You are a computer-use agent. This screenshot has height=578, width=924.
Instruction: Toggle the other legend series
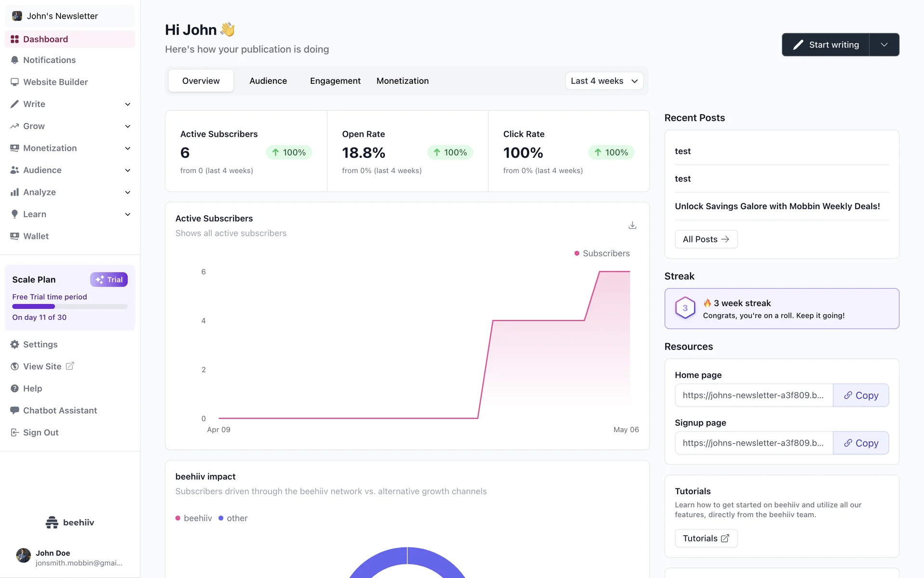[x=233, y=518]
